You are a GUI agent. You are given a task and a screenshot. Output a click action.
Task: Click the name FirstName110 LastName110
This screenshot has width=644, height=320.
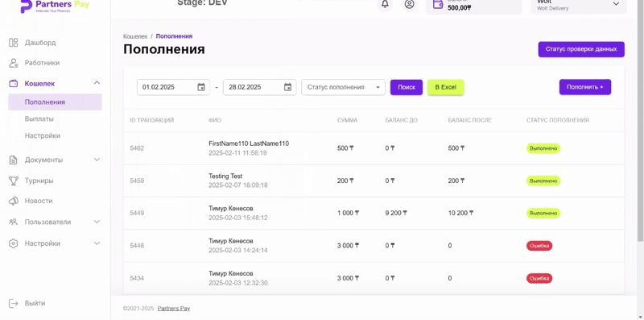[249, 143]
